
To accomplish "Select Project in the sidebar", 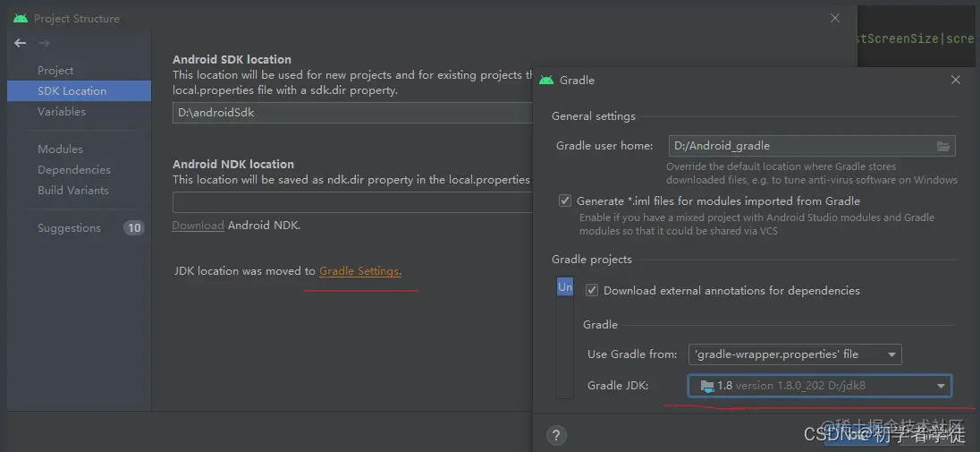I will (55, 71).
